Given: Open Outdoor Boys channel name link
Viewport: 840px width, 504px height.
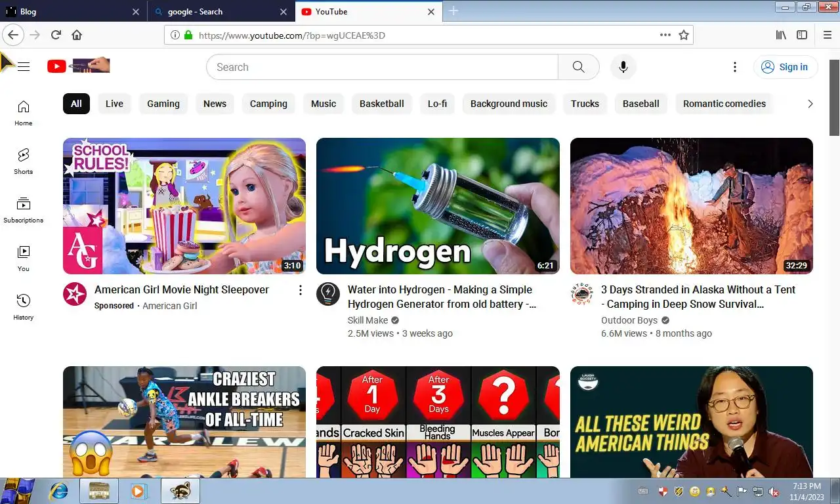Looking at the screenshot, I should coord(629,320).
